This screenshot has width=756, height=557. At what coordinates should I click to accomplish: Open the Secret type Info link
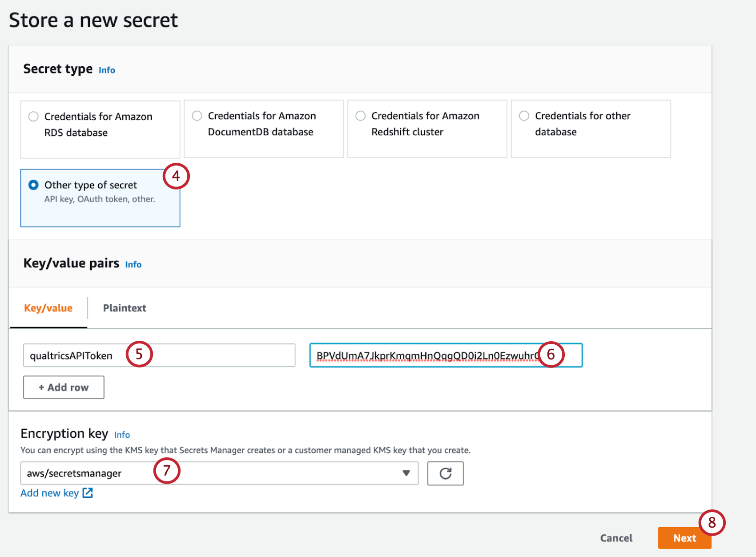point(106,70)
